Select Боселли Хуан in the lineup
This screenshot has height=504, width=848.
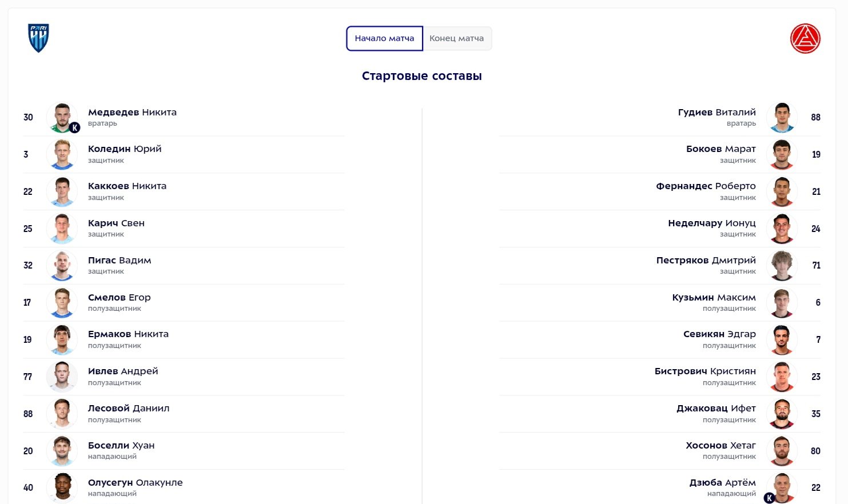pos(121,446)
